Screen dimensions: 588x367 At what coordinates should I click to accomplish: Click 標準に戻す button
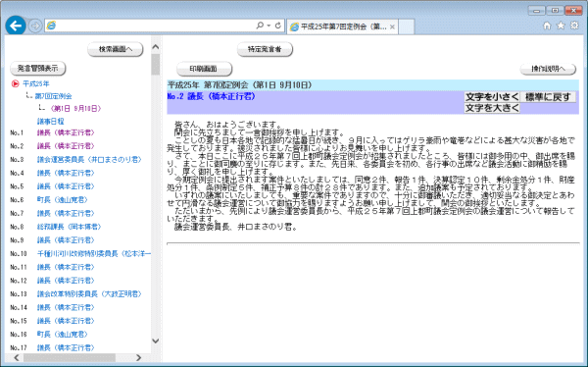(548, 97)
